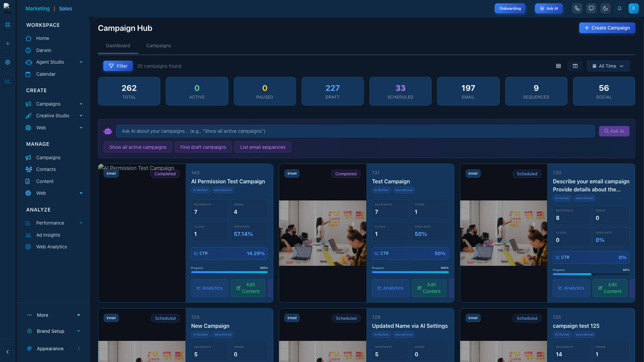Click Show all active campaigns suggestion
644x362 pixels.
[x=138, y=147]
